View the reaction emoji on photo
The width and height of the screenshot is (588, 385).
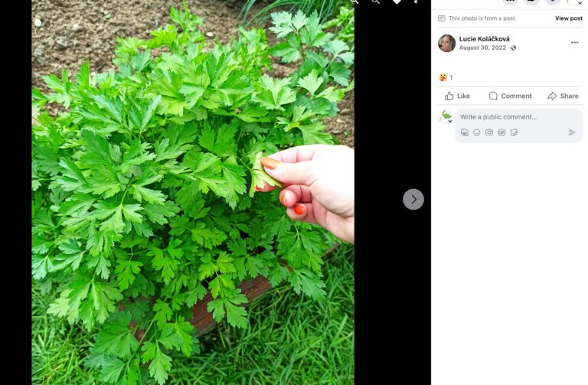pyautogui.click(x=443, y=77)
